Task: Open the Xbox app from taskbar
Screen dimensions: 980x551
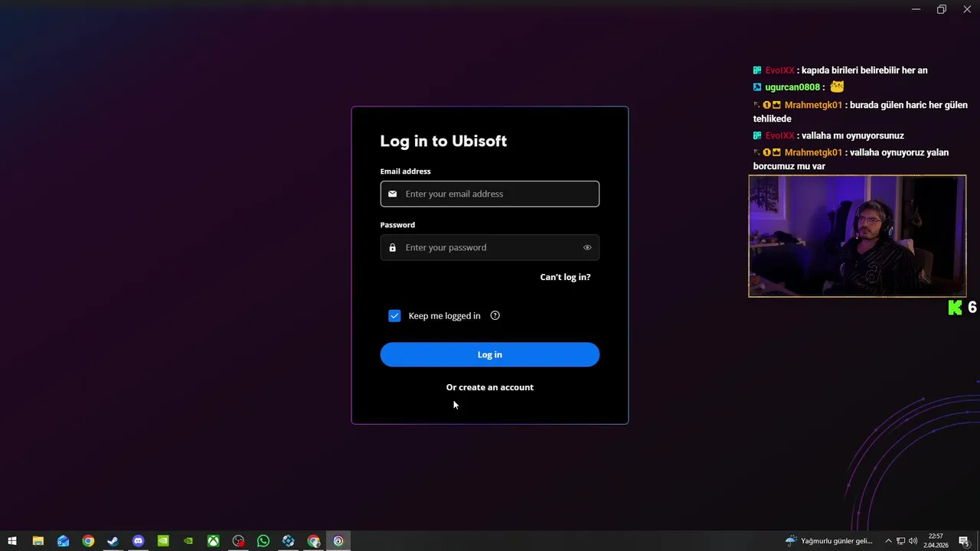Action: [x=213, y=541]
